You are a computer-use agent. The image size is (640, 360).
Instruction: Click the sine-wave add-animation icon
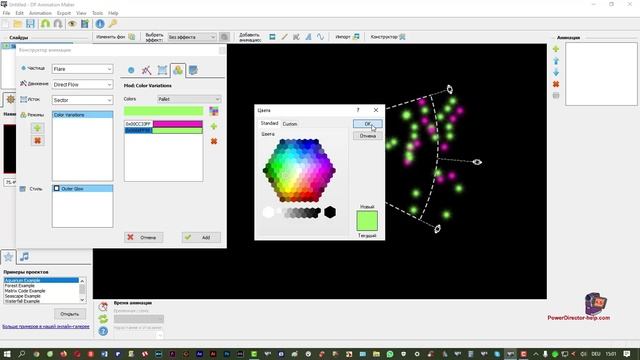point(320,37)
